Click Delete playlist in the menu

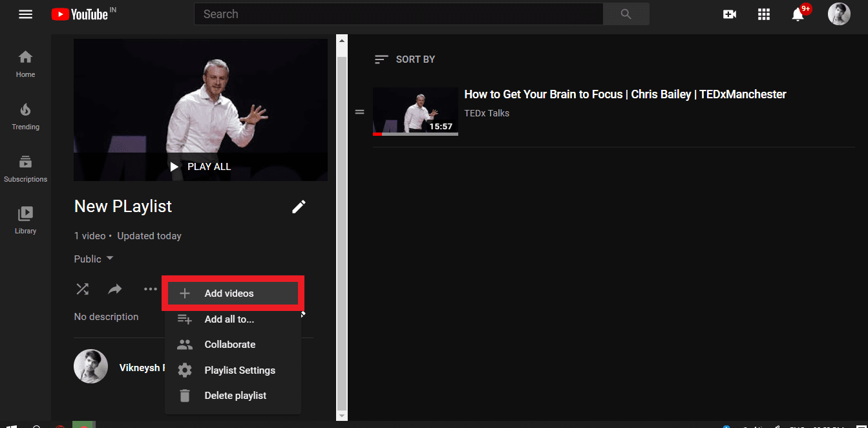pyautogui.click(x=237, y=395)
